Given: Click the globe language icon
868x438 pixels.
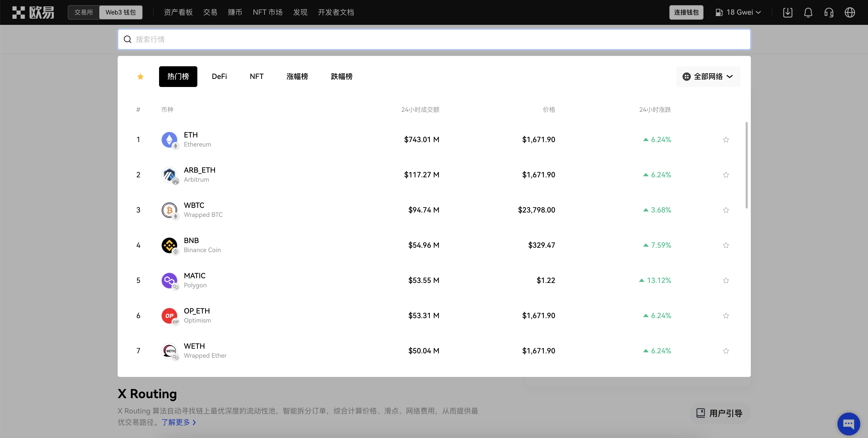Looking at the screenshot, I should click(x=849, y=12).
